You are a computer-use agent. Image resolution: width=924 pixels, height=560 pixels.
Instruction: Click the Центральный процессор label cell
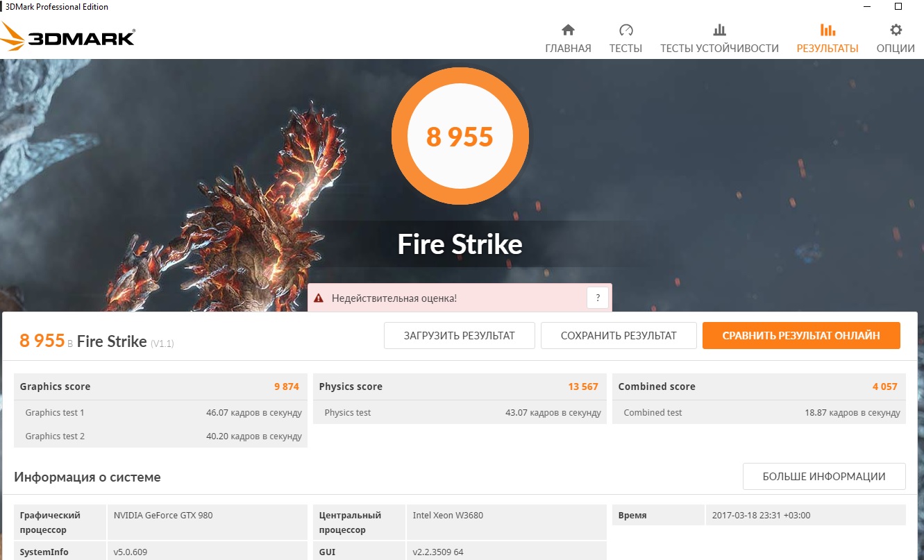[359, 523]
